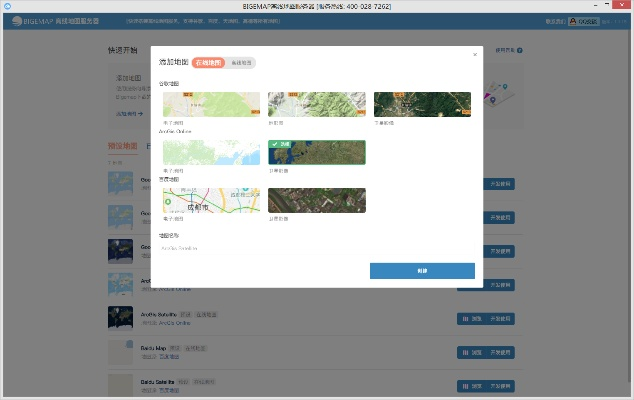Click the '谷歌地图' section heading in the dialog
This screenshot has width=634, height=400.
[x=169, y=83]
